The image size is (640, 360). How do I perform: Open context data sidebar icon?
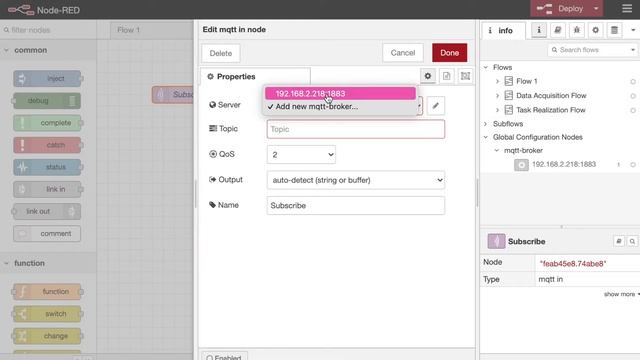click(x=614, y=30)
